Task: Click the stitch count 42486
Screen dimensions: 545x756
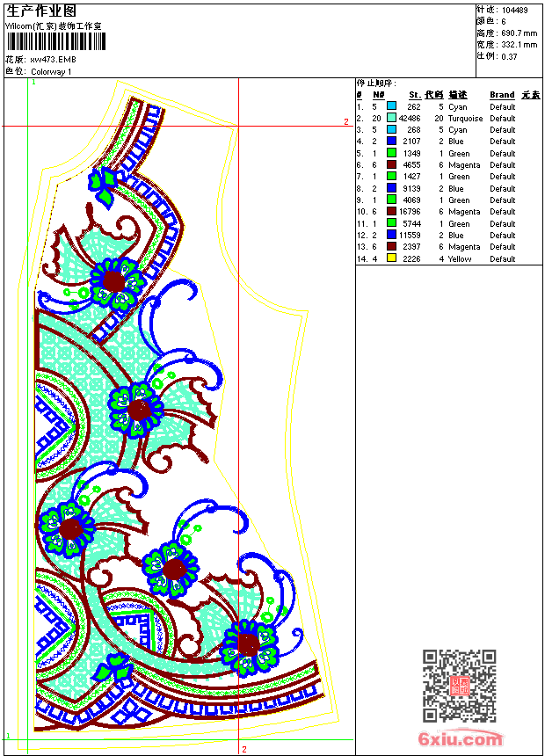Action: click(410, 118)
